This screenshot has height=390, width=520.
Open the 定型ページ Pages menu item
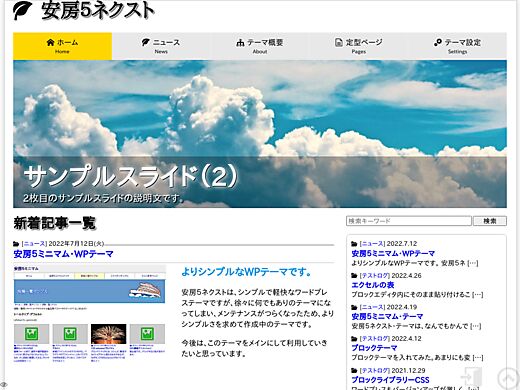tap(359, 46)
